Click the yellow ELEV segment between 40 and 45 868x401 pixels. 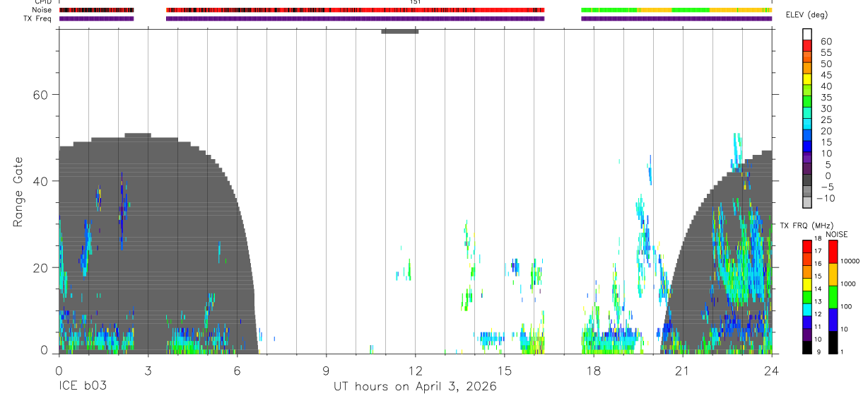(807, 79)
